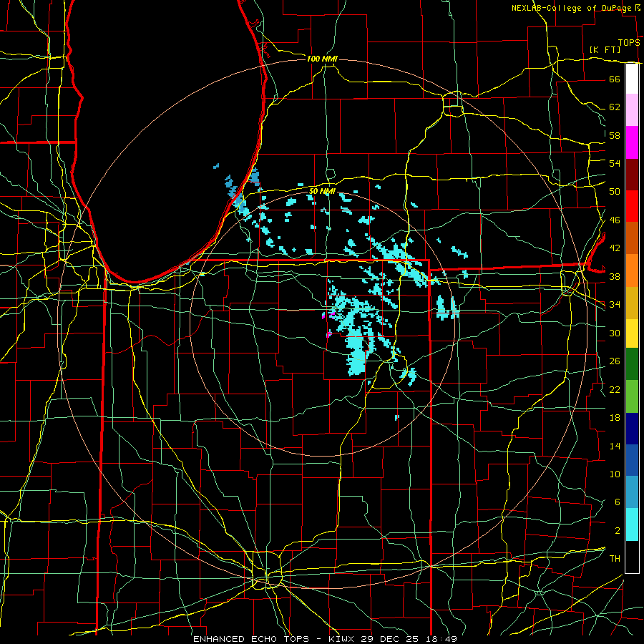This screenshot has height=644, width=644.
Task: Click the legend value 58
Action: click(615, 135)
